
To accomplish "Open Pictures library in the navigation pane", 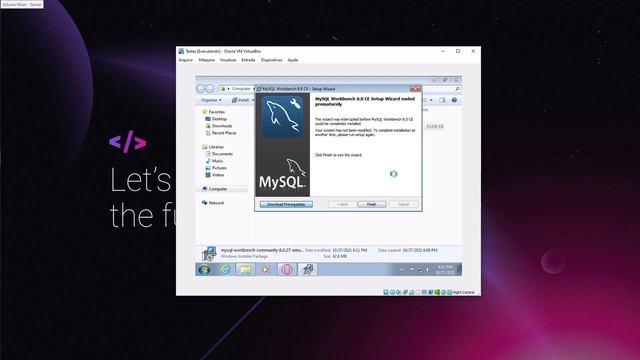I will click(x=216, y=168).
